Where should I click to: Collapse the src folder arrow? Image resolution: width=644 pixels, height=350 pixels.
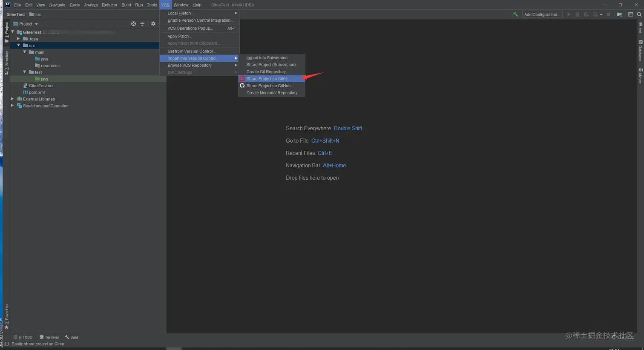tap(18, 45)
